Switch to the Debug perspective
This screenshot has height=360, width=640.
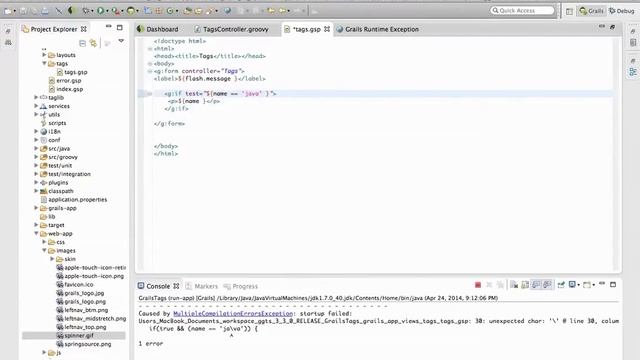click(622, 11)
